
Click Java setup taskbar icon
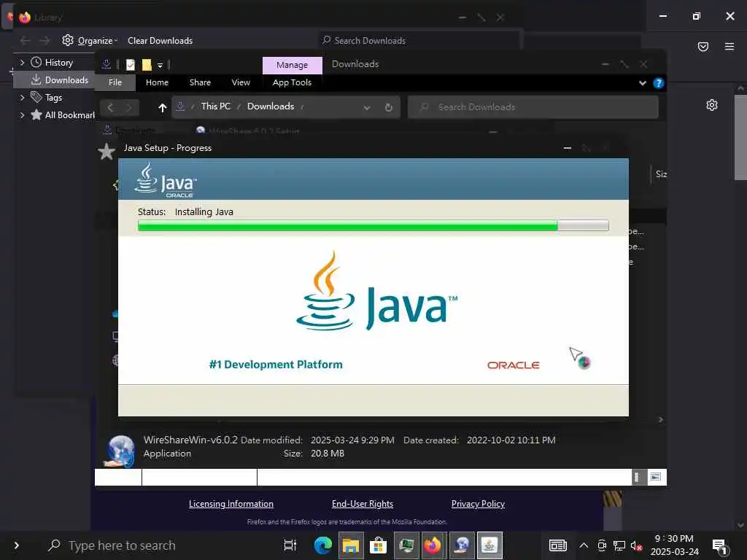tap(489, 545)
